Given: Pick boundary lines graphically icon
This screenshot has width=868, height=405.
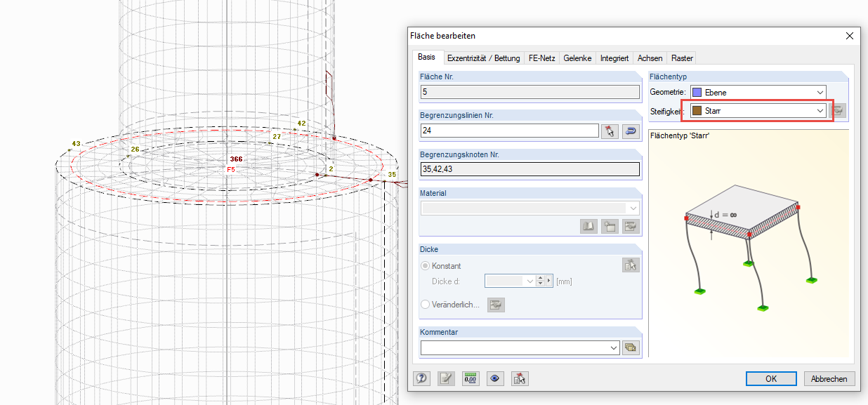Looking at the screenshot, I should (x=610, y=131).
